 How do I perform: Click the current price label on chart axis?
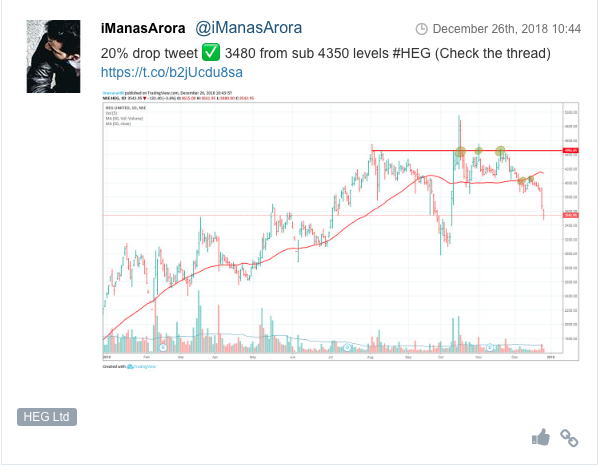click(x=571, y=216)
